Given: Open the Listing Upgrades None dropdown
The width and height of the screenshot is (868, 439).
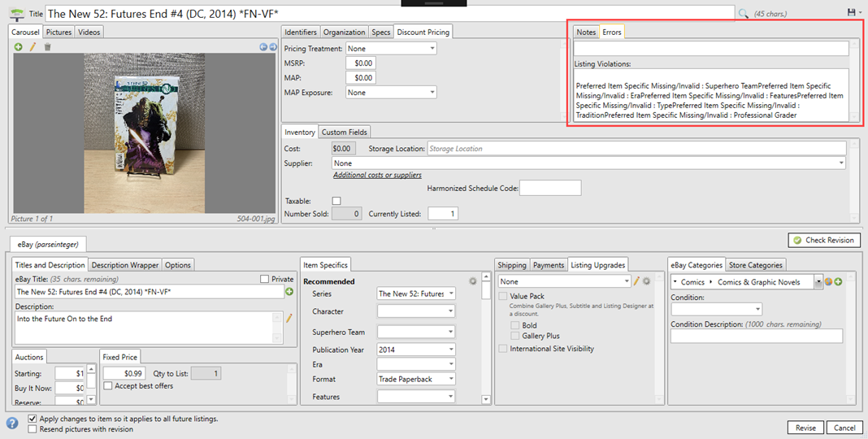Looking at the screenshot, I should 564,281.
